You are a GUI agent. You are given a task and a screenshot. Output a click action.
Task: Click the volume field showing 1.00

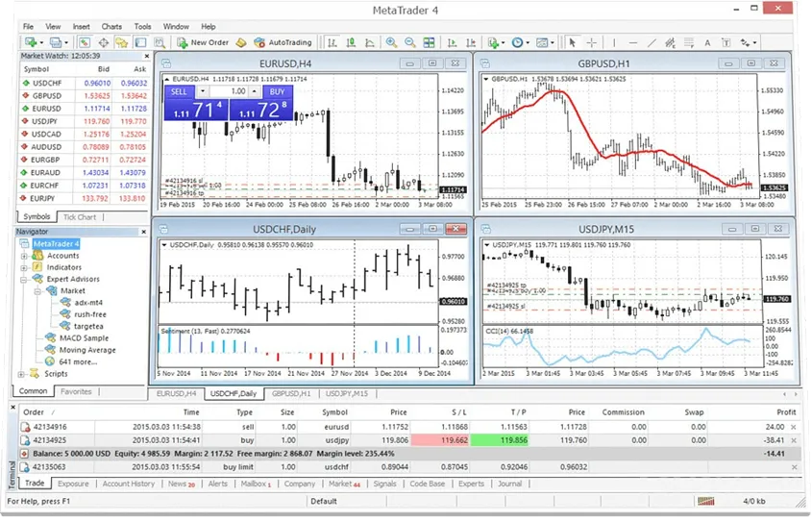point(229,91)
